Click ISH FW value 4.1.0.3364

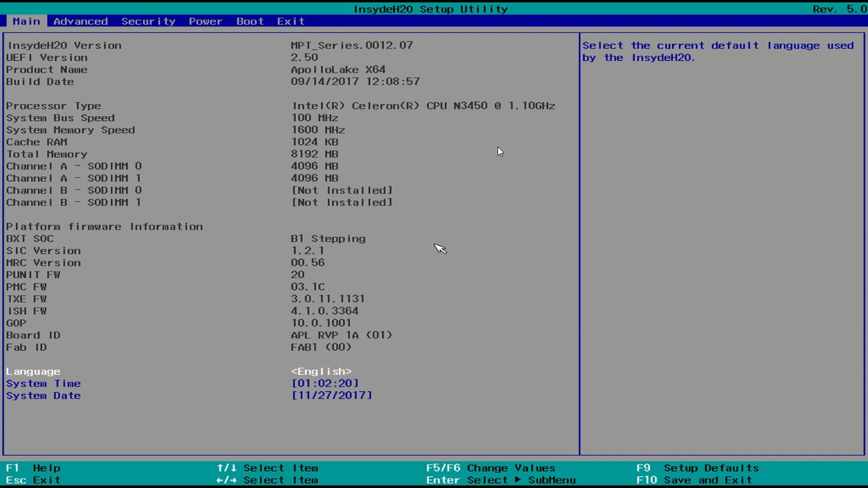[x=325, y=311]
